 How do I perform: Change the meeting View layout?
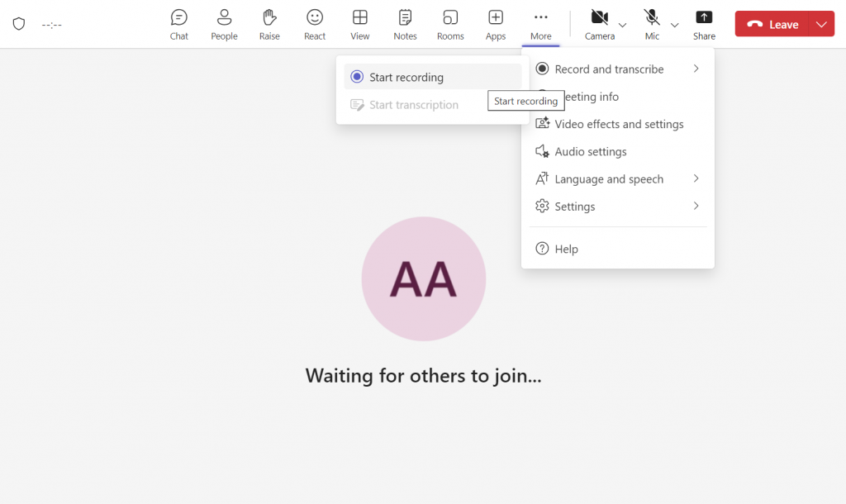[x=359, y=24]
